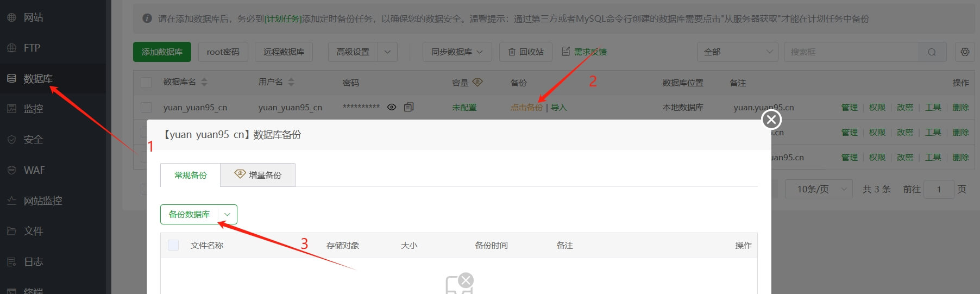This screenshot has width=980, height=294.
Task: Click the FTP globe icon
Action: pos(11,48)
